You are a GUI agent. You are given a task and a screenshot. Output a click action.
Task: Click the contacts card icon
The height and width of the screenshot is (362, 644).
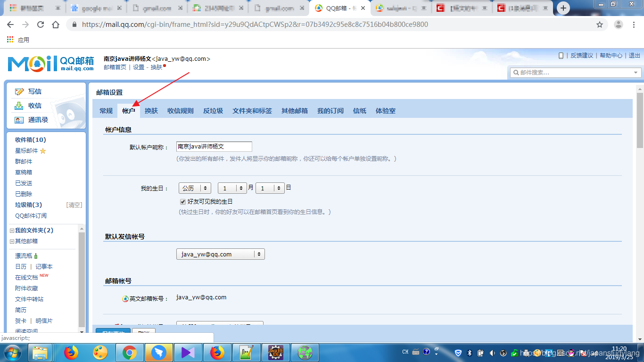click(19, 120)
